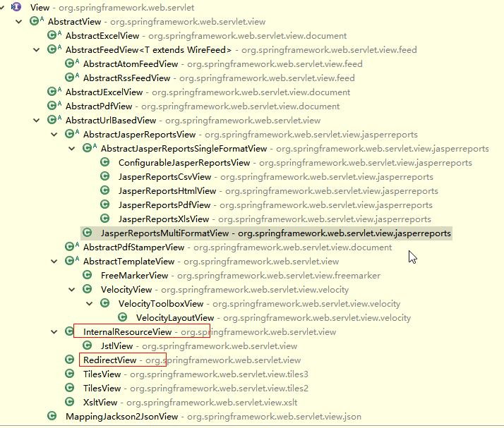Select JasperReportsMultiFormatView in the hierarchy
The height and width of the screenshot is (428, 504).
[x=164, y=233]
